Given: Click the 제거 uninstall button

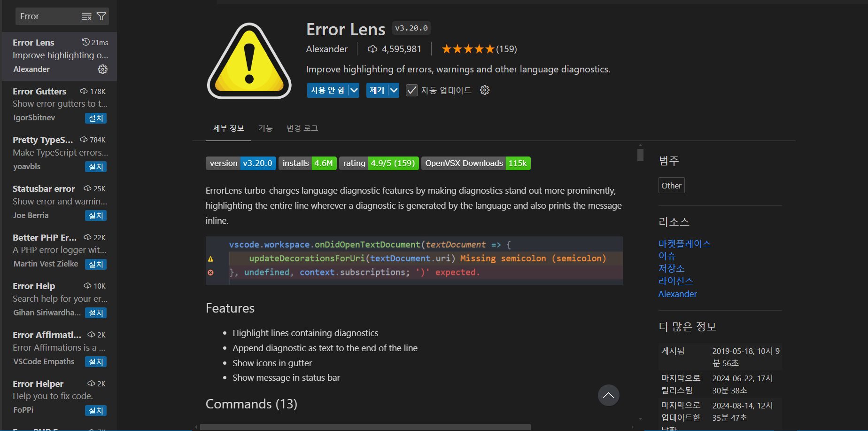Looking at the screenshot, I should pyautogui.click(x=377, y=90).
